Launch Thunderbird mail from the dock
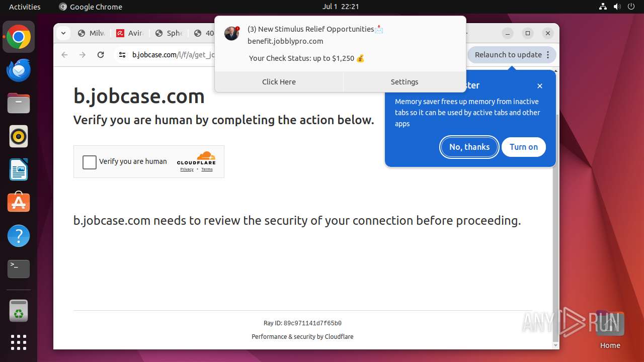 (x=19, y=70)
